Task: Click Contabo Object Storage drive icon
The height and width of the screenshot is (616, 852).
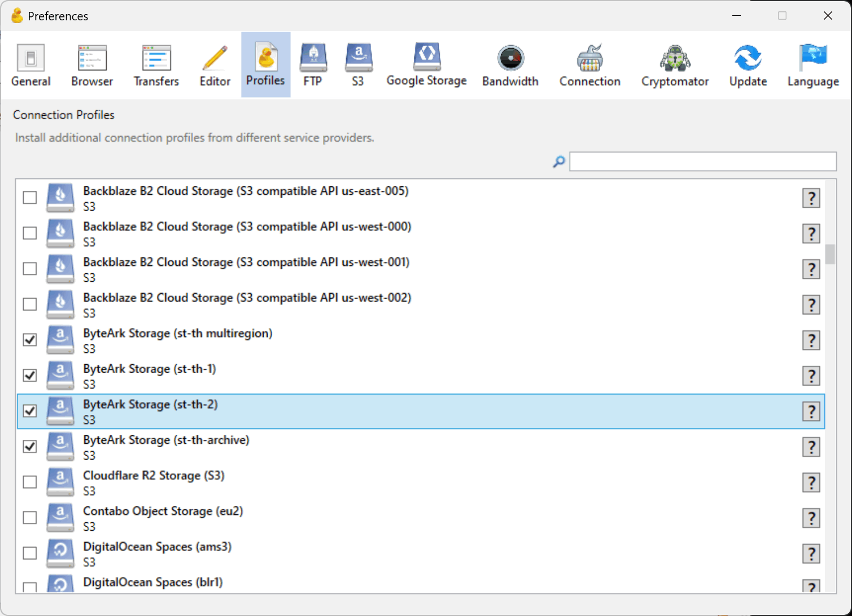Action: tap(60, 518)
